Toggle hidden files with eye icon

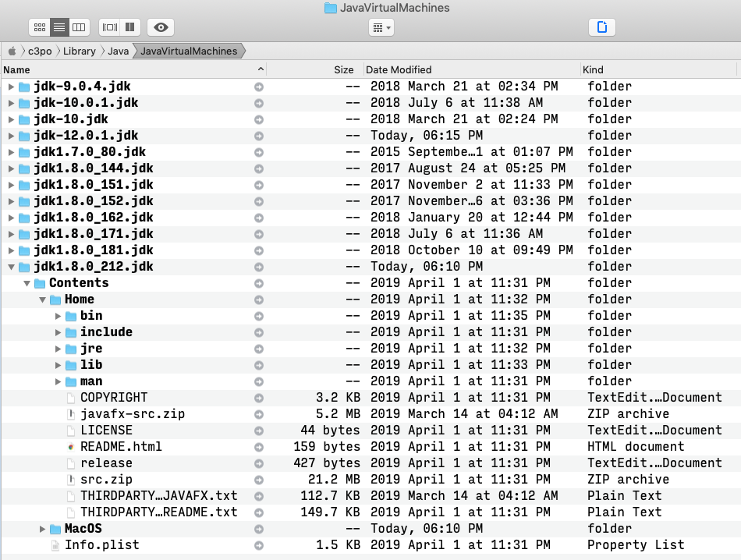coord(161,27)
